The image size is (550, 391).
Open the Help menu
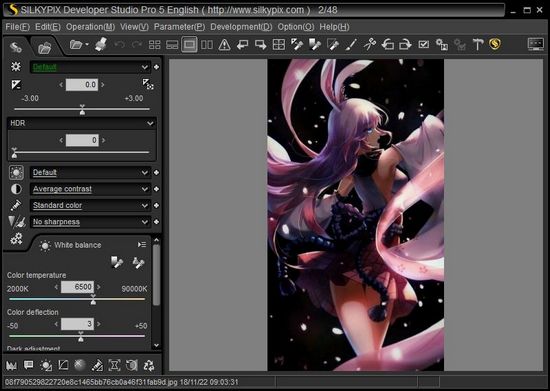[x=334, y=27]
